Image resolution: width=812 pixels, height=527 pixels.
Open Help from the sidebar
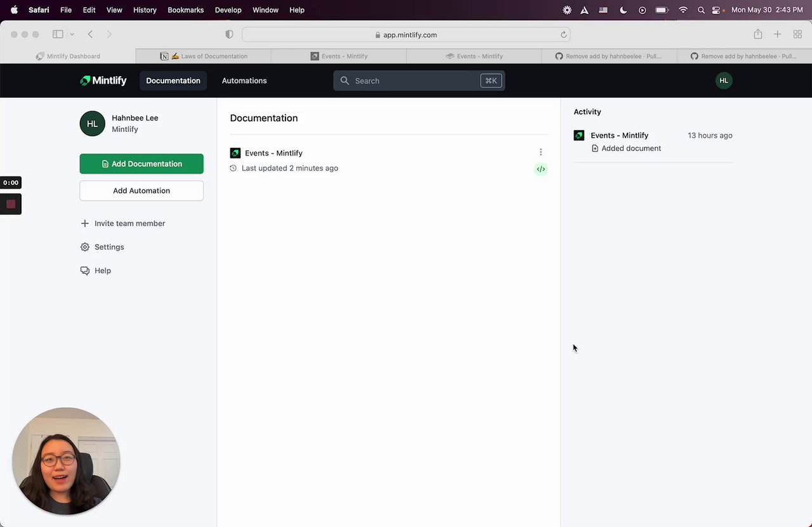point(103,270)
